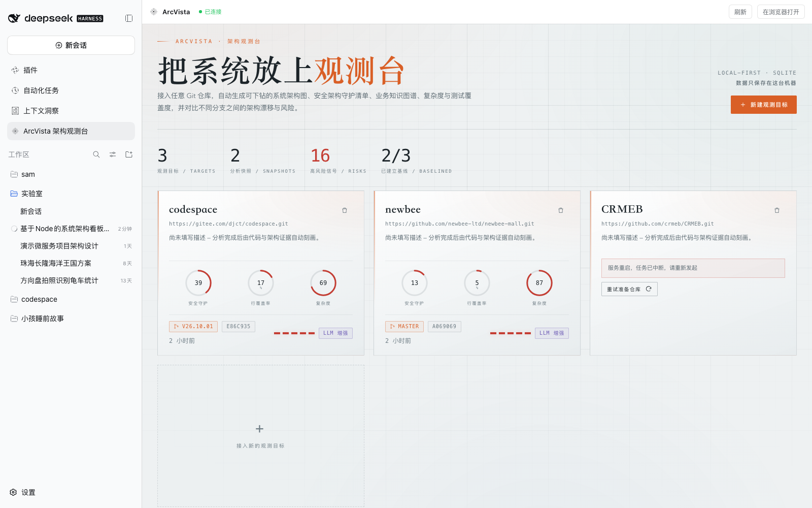Expand the sam workspace folder
This screenshot has width=812, height=508.
(71, 174)
